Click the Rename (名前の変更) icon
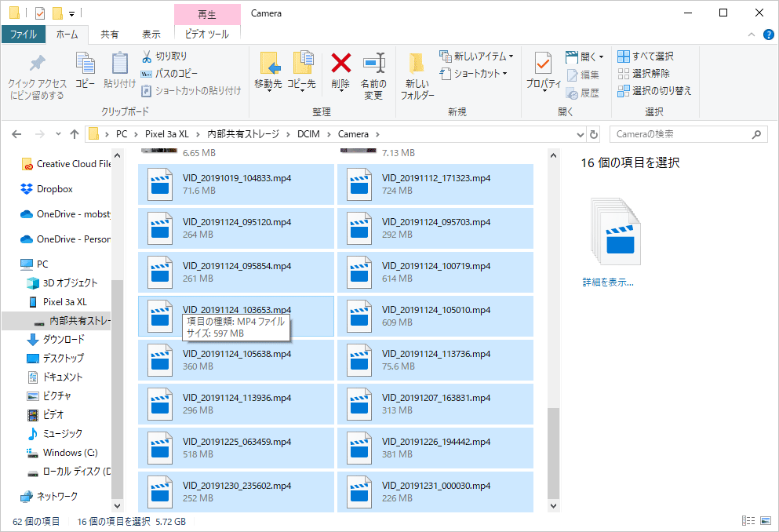This screenshot has height=532, width=779. 373,63
